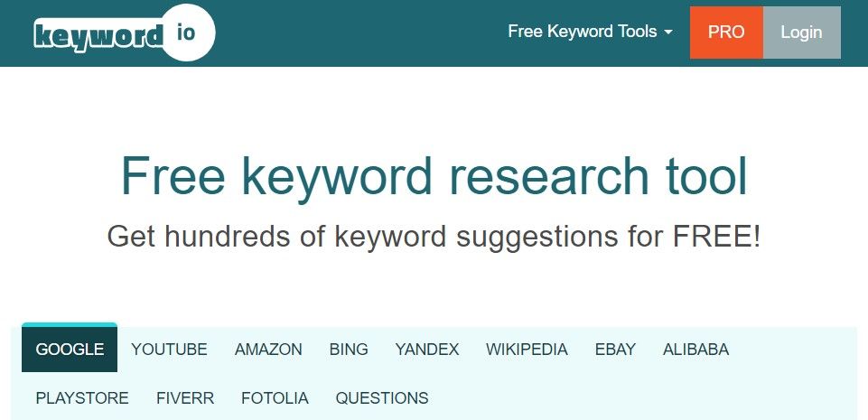Screen dimensions: 868x420
Task: Click the orange PRO button
Action: pyautogui.click(x=726, y=33)
